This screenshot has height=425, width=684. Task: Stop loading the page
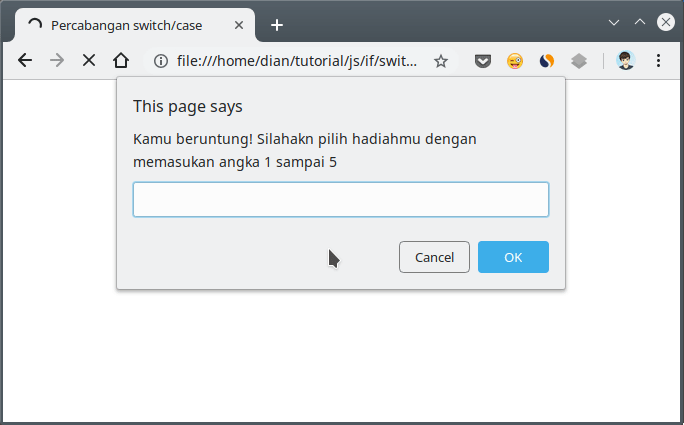click(x=88, y=61)
